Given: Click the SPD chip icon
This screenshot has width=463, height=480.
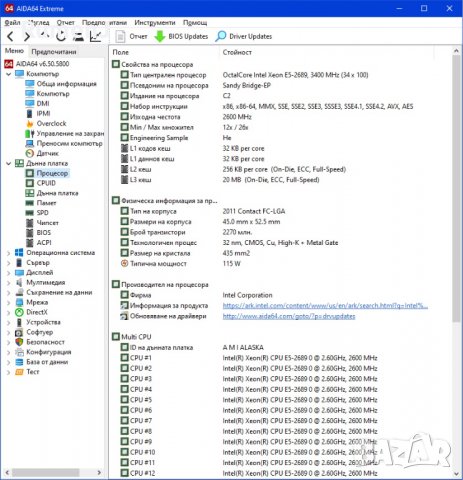Looking at the screenshot, I should 30,213.
